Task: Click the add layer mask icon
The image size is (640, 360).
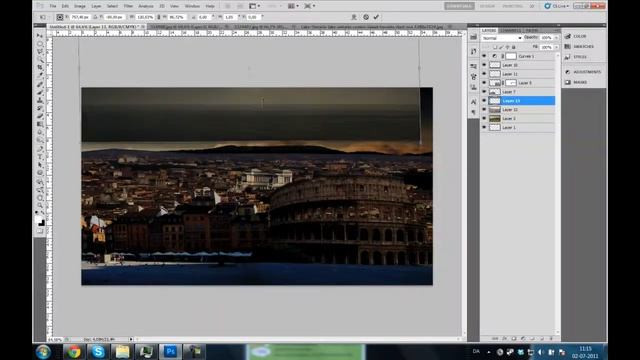Action: (514, 338)
